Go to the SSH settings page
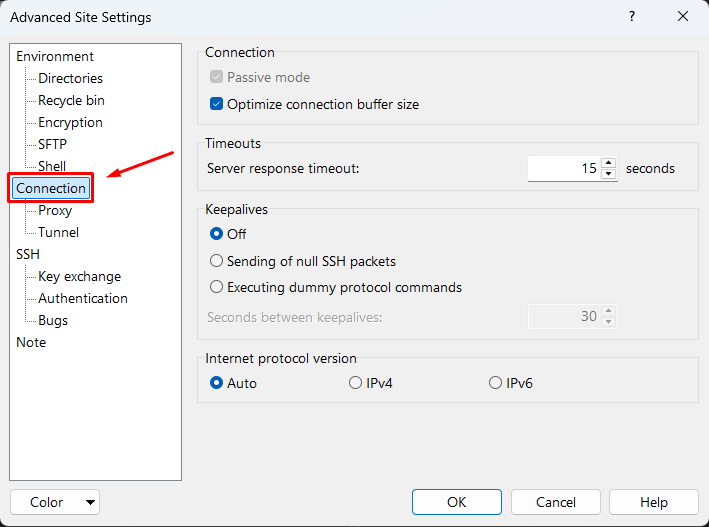Screen dimensions: 709x527 click(x=28, y=254)
